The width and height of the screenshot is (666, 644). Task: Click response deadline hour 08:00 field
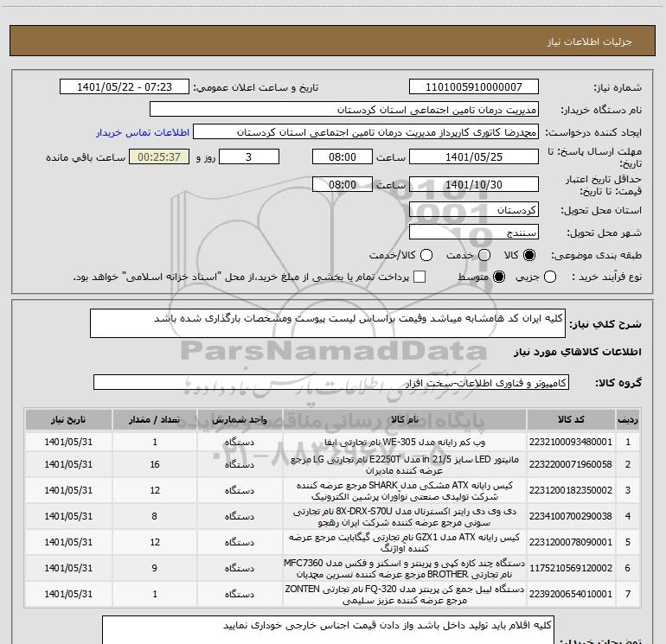tap(343, 156)
